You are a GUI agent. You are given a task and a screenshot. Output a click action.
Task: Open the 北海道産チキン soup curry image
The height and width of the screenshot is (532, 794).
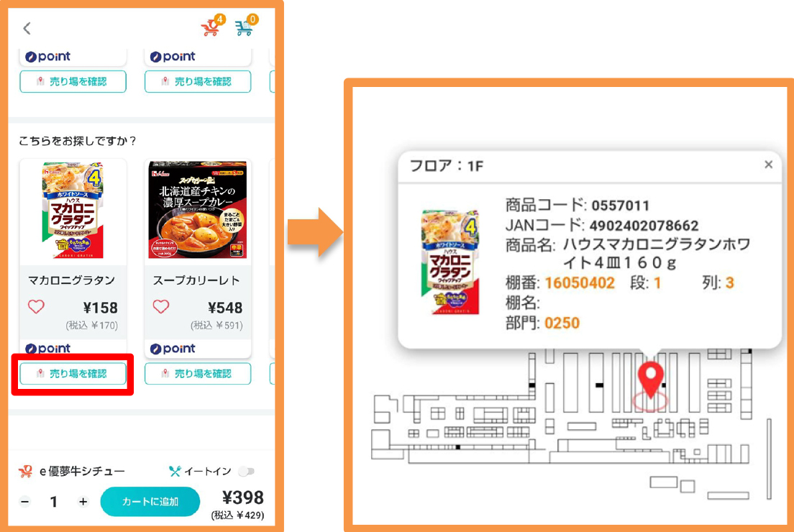click(198, 211)
